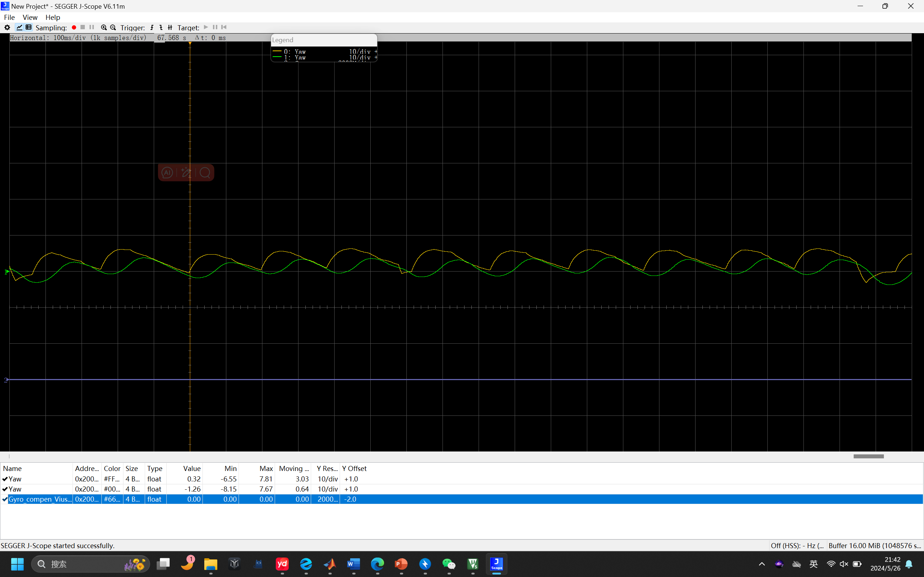This screenshot has height=577, width=924.
Task: Set rising edge trigger
Action: point(152,27)
